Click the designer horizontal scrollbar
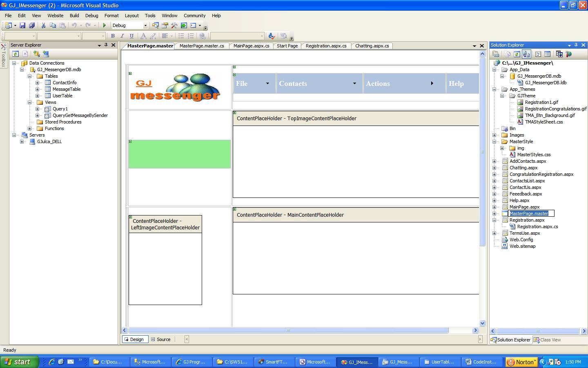 (288, 330)
